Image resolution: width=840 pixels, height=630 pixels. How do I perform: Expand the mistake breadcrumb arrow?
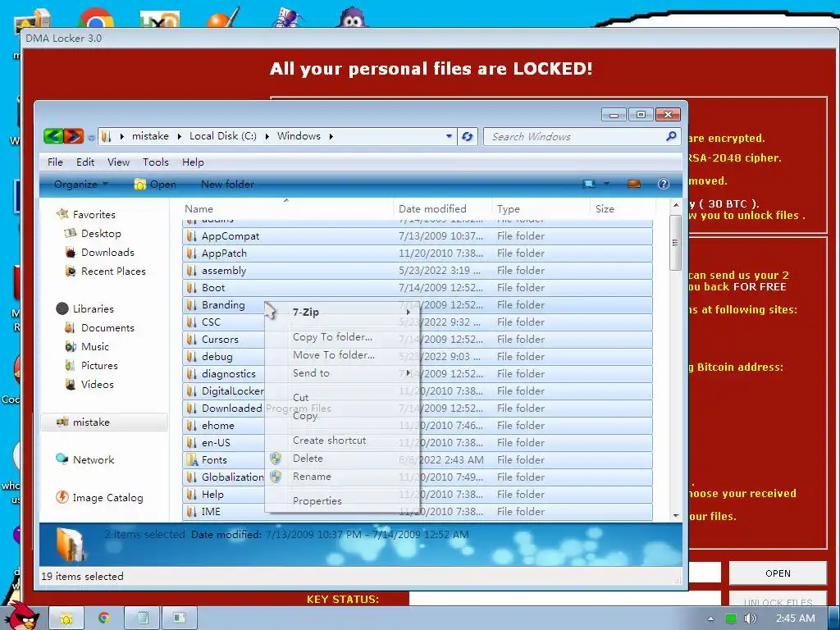coord(179,137)
